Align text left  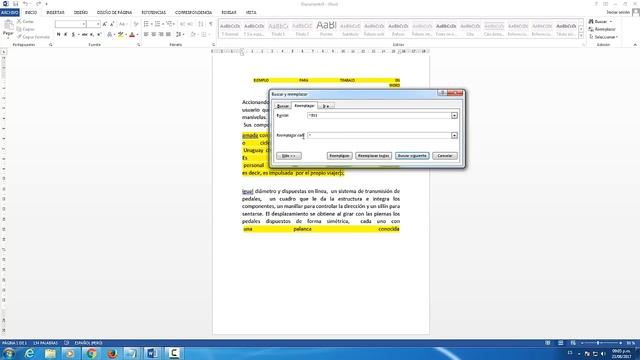pyautogui.click(x=146, y=35)
